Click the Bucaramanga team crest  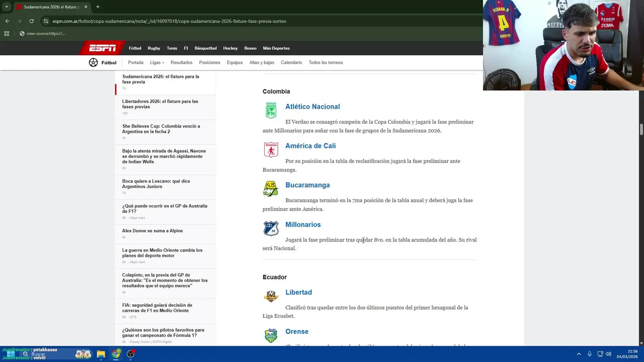tap(271, 189)
